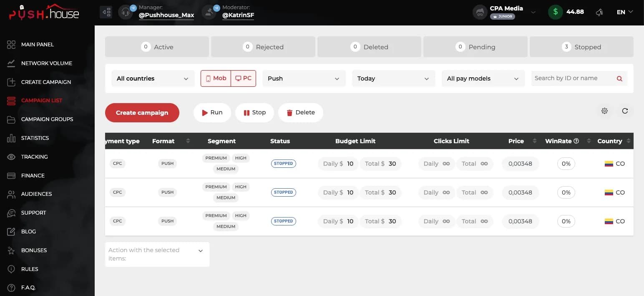Image resolution: width=644 pixels, height=296 pixels.
Task: Expand the CPA Media account chevron
Action: (533, 13)
